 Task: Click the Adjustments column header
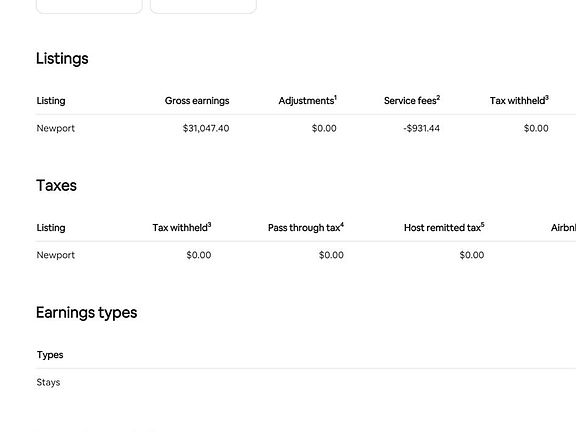307,100
